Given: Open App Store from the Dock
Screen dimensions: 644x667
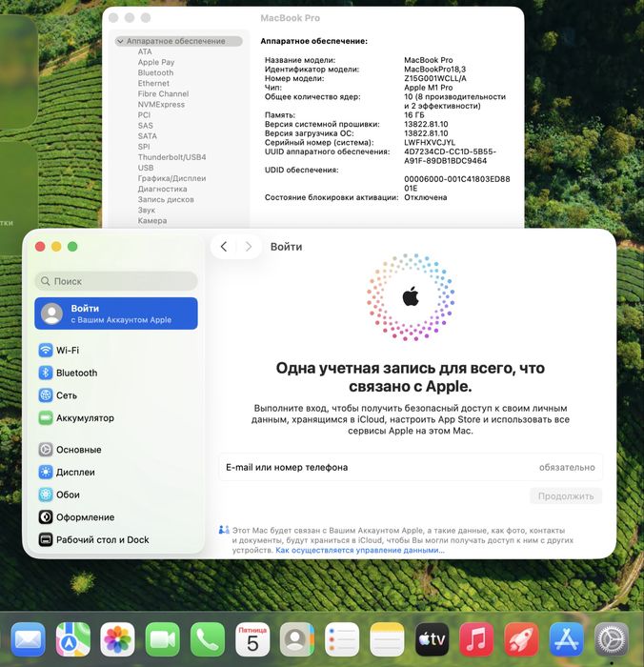Looking at the screenshot, I should [567, 639].
